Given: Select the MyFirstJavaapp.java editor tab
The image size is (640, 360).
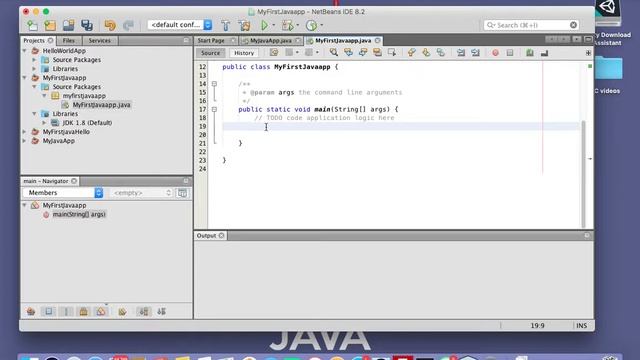Looking at the screenshot, I should [x=343, y=40].
